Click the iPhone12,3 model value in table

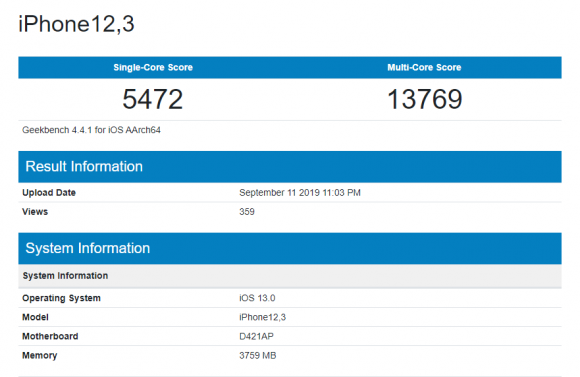click(x=263, y=317)
